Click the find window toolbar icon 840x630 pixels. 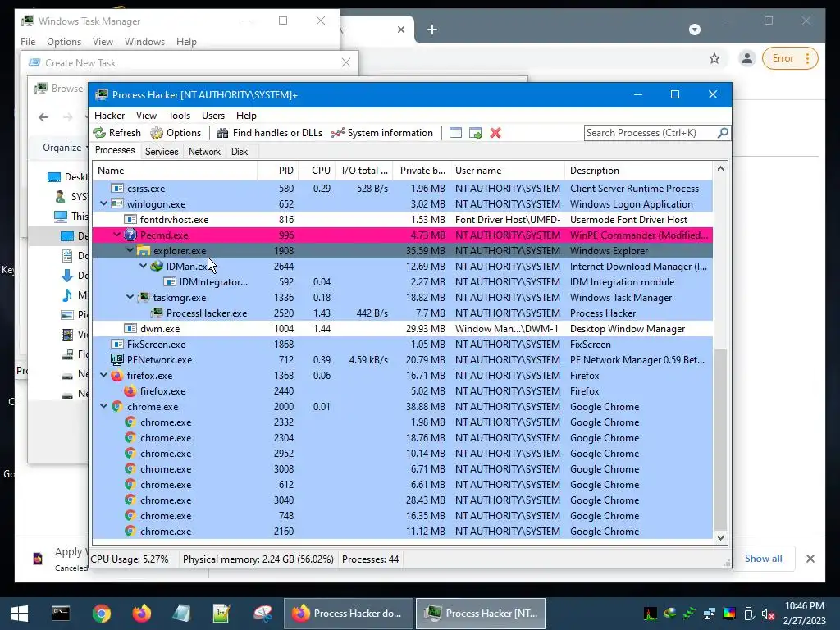[455, 133]
